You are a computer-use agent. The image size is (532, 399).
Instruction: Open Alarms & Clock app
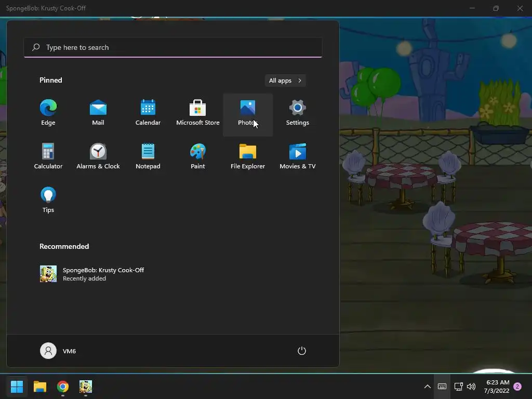click(98, 157)
